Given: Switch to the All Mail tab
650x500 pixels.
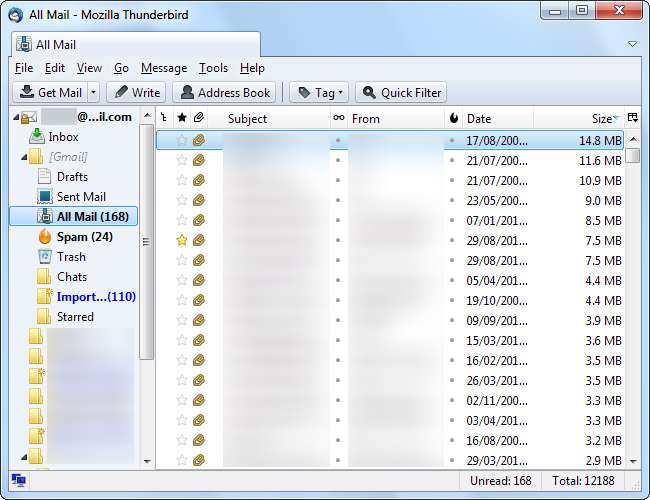Looking at the screenshot, I should (x=136, y=44).
